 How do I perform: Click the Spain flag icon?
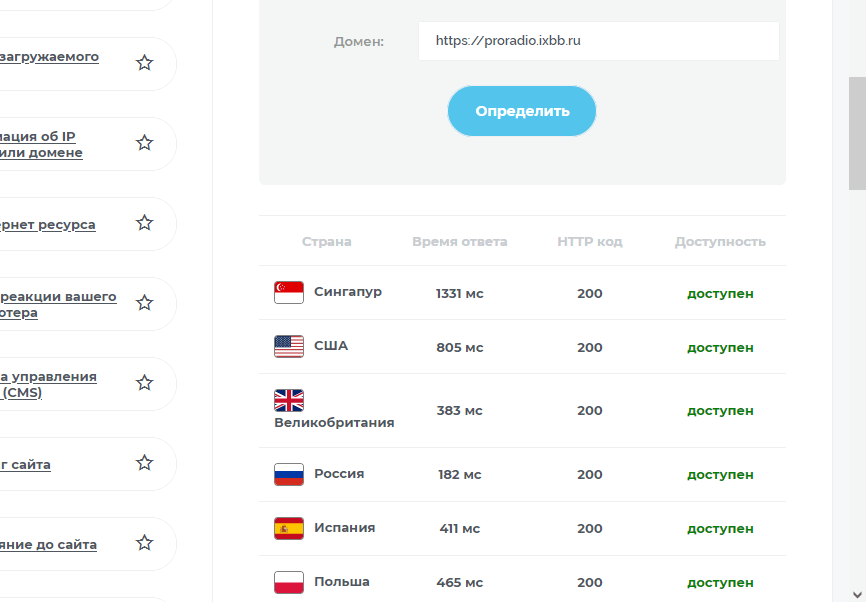289,529
